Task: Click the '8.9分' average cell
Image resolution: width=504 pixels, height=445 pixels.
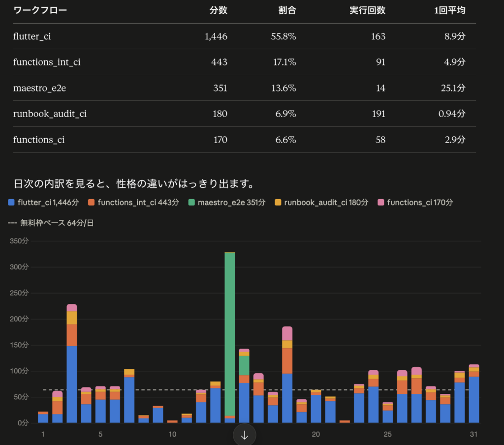Action: 455,36
